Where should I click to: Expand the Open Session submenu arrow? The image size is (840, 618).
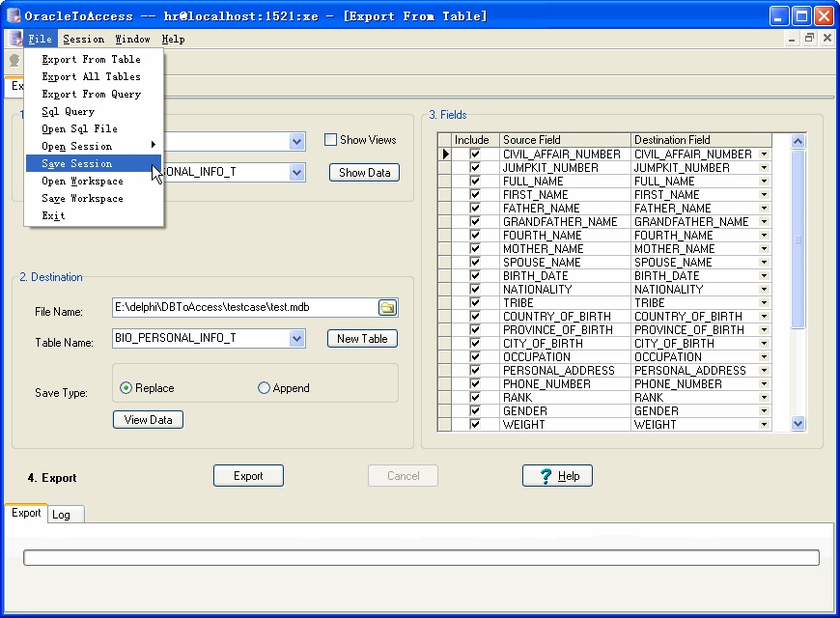click(x=154, y=145)
